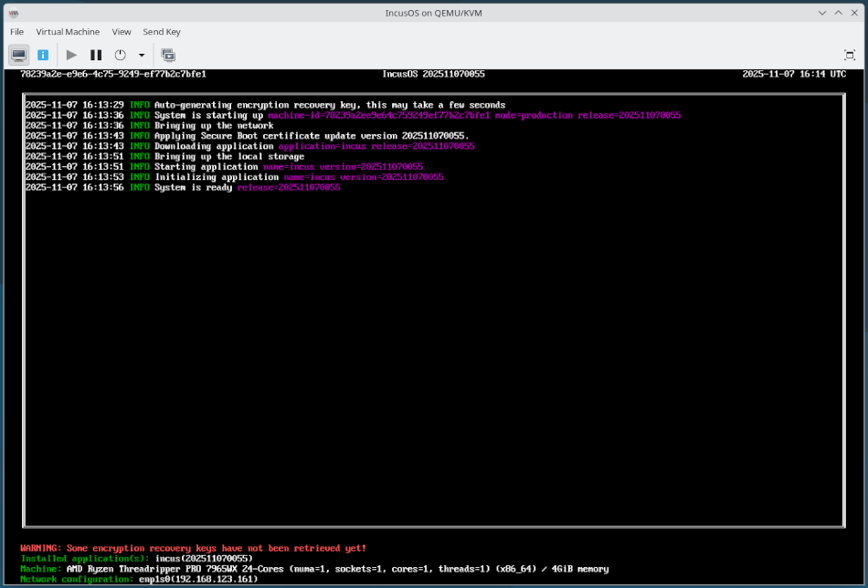The width and height of the screenshot is (868, 588).
Task: Open the shutdown options dropdown arrow
Action: pyautogui.click(x=141, y=57)
